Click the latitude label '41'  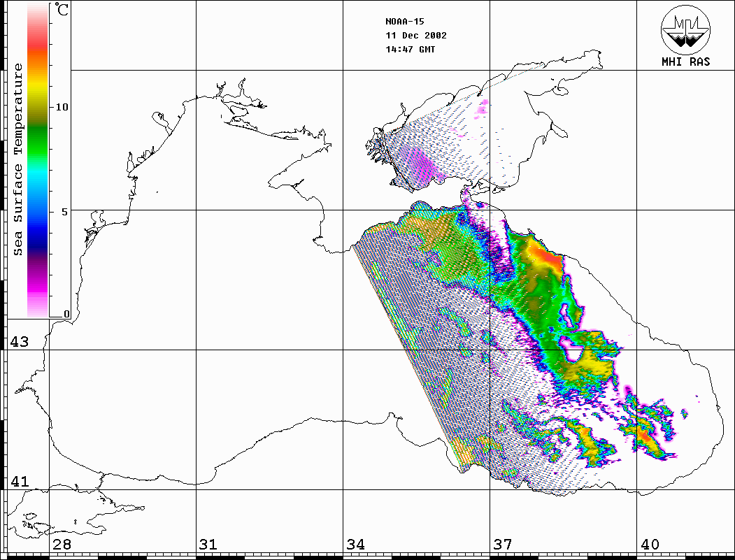point(19,481)
